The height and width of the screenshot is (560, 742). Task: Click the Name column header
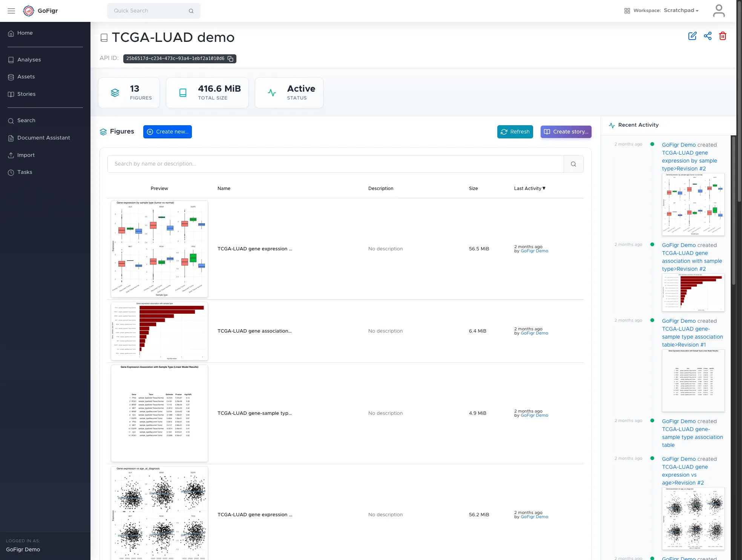(x=224, y=189)
